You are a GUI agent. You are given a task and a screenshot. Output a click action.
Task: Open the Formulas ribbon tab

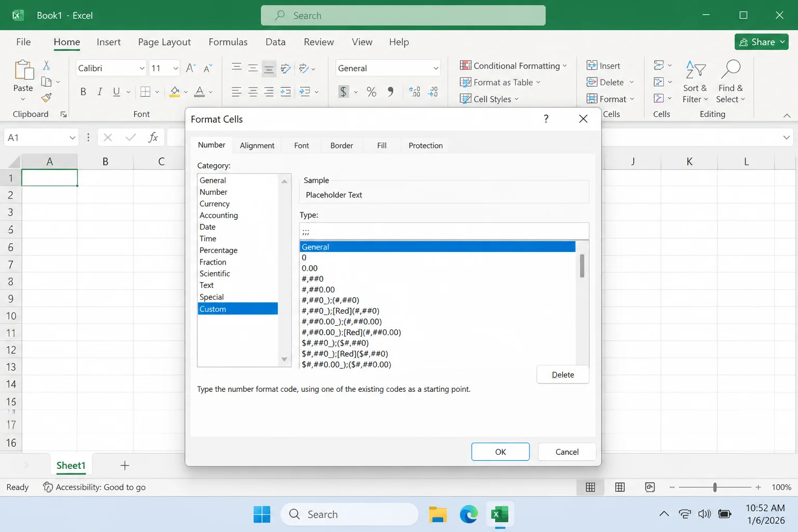coord(228,42)
